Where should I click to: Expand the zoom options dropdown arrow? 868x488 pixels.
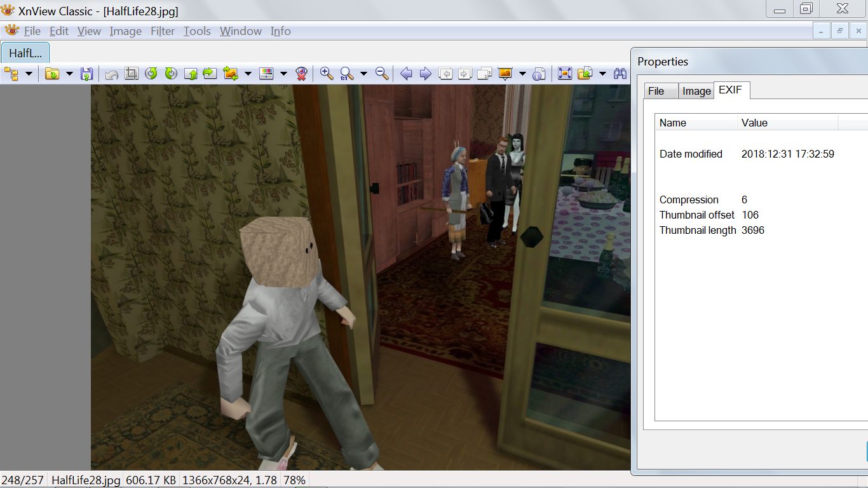363,74
